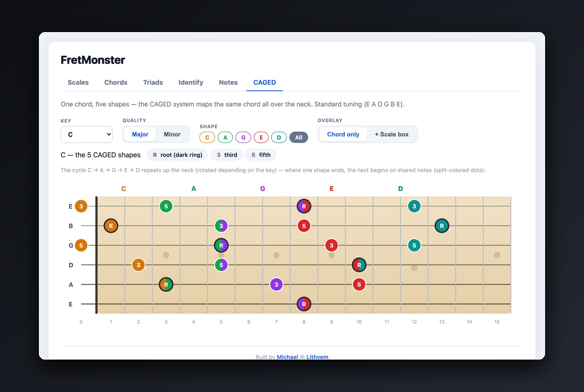Screen dimensions: 584x392
Task: Click the teal 5 dot on G string fret 12
Action: click(x=414, y=245)
